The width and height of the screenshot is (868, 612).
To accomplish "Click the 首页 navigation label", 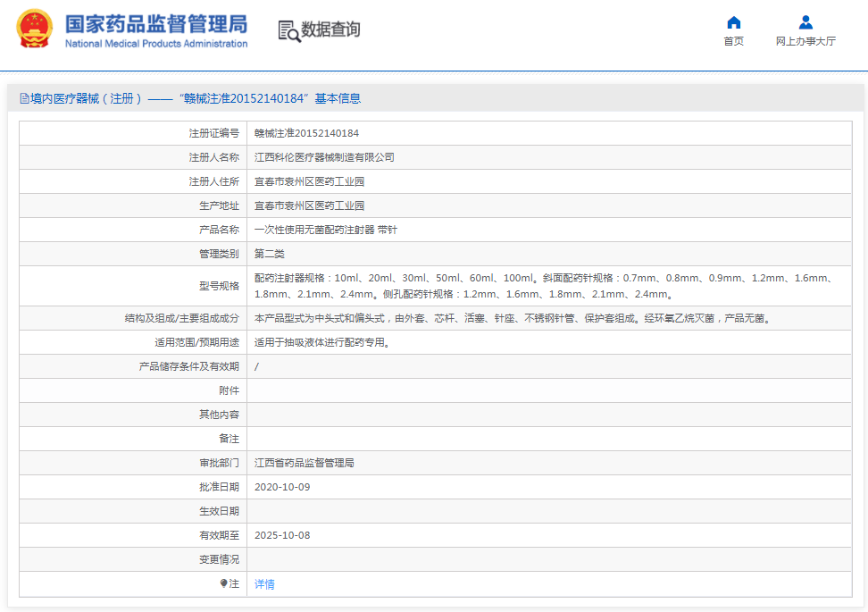I will pyautogui.click(x=733, y=40).
